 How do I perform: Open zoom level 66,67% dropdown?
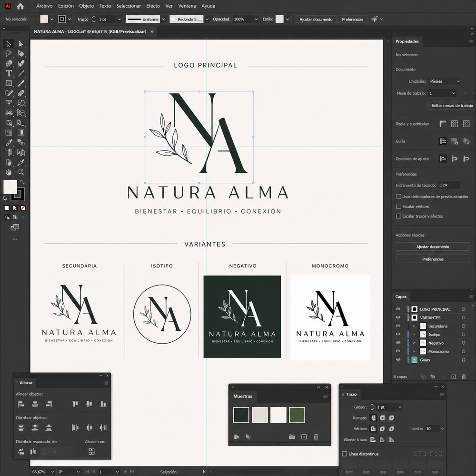tap(52, 472)
